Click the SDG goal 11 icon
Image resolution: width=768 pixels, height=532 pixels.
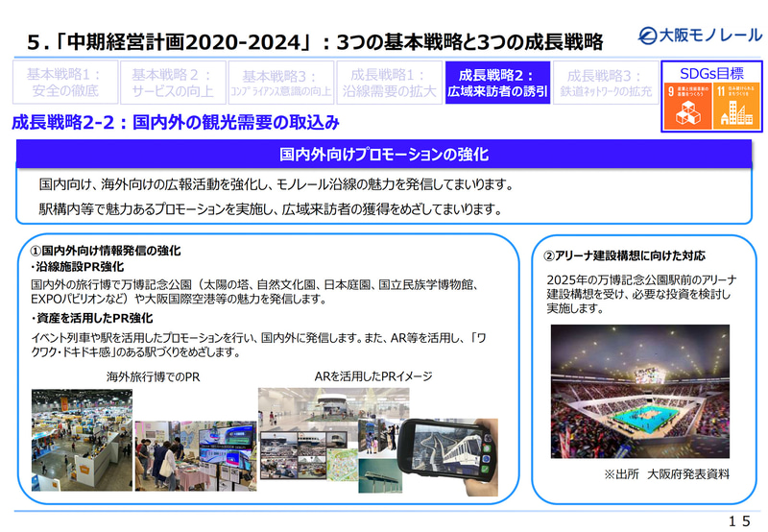[x=736, y=106]
